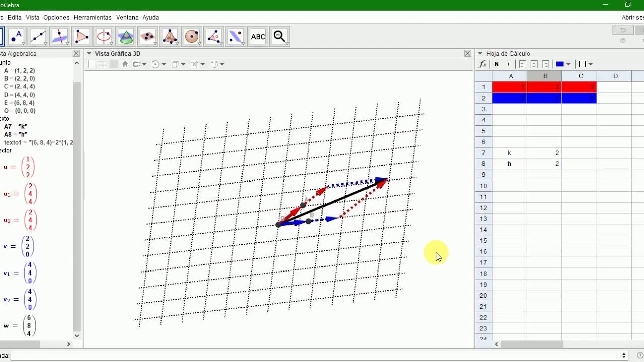Click the clipping box icon
The width and height of the screenshot is (644, 362).
coord(195,64)
